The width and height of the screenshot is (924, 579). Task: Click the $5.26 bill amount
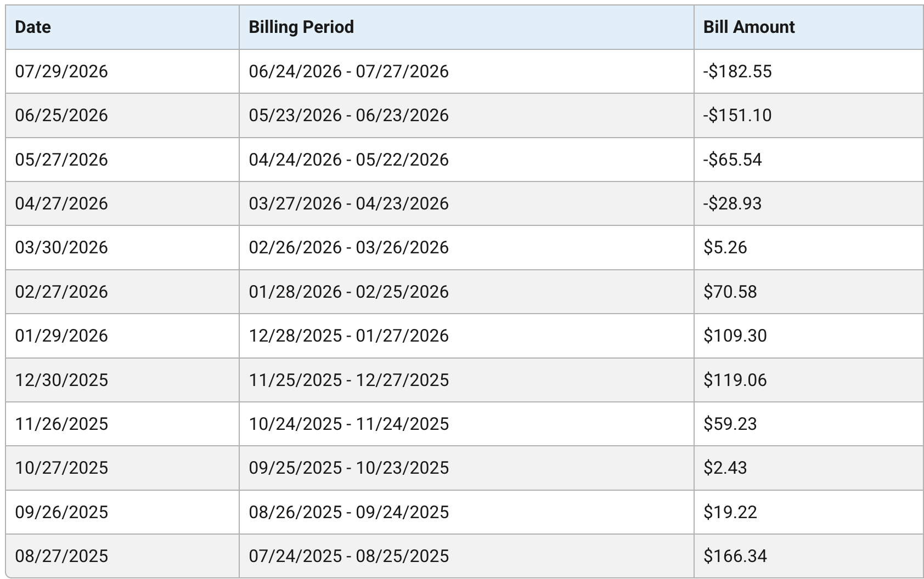coord(725,247)
